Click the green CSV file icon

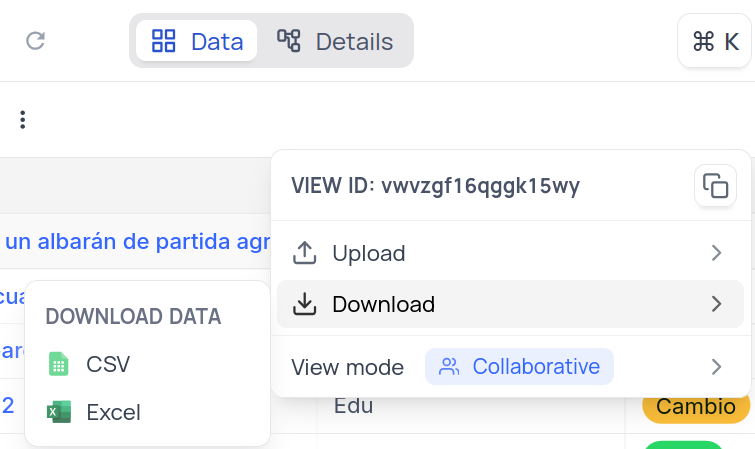coord(59,364)
